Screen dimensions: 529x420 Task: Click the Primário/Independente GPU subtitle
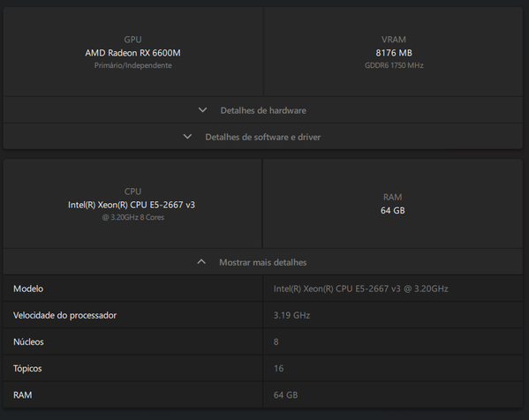(x=133, y=65)
